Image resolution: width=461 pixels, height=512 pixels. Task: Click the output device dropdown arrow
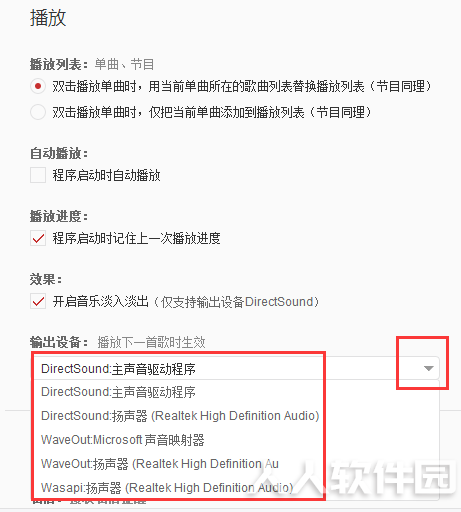click(x=428, y=368)
